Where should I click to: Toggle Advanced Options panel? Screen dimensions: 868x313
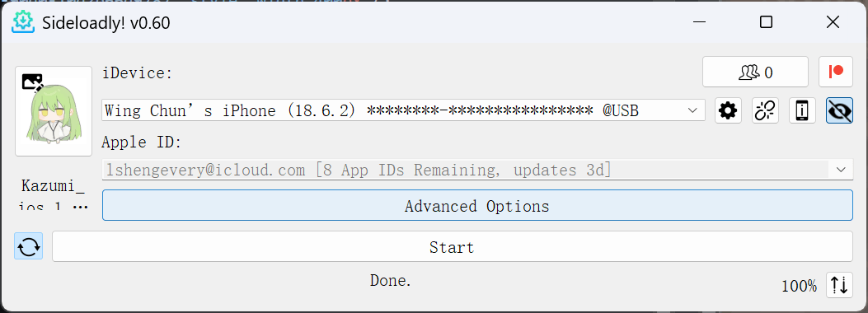coord(477,205)
